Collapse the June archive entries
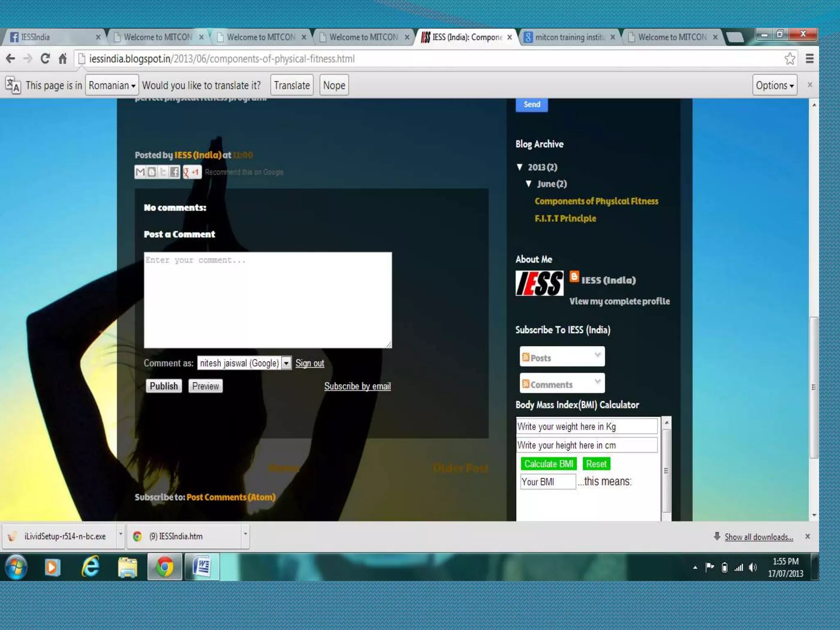 coord(529,184)
